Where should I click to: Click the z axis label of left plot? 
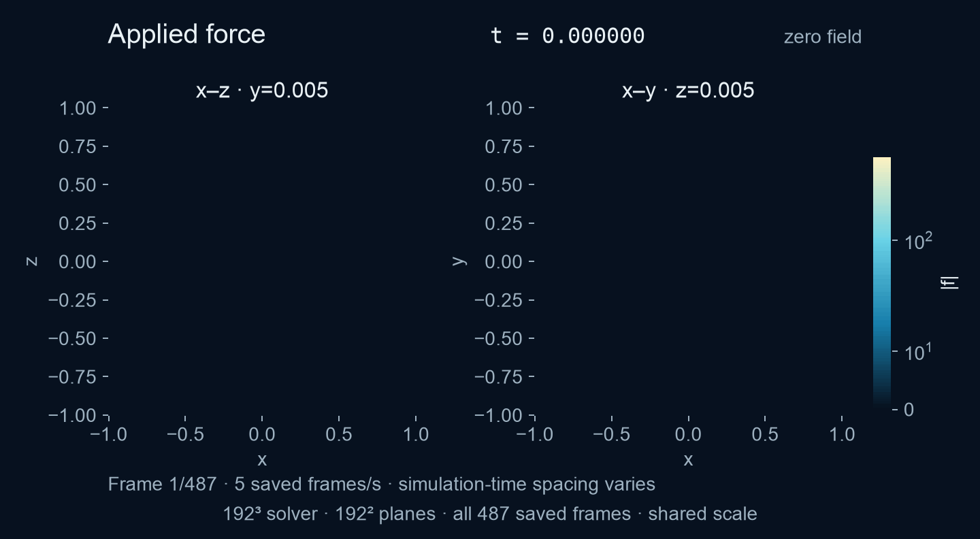click(x=31, y=261)
